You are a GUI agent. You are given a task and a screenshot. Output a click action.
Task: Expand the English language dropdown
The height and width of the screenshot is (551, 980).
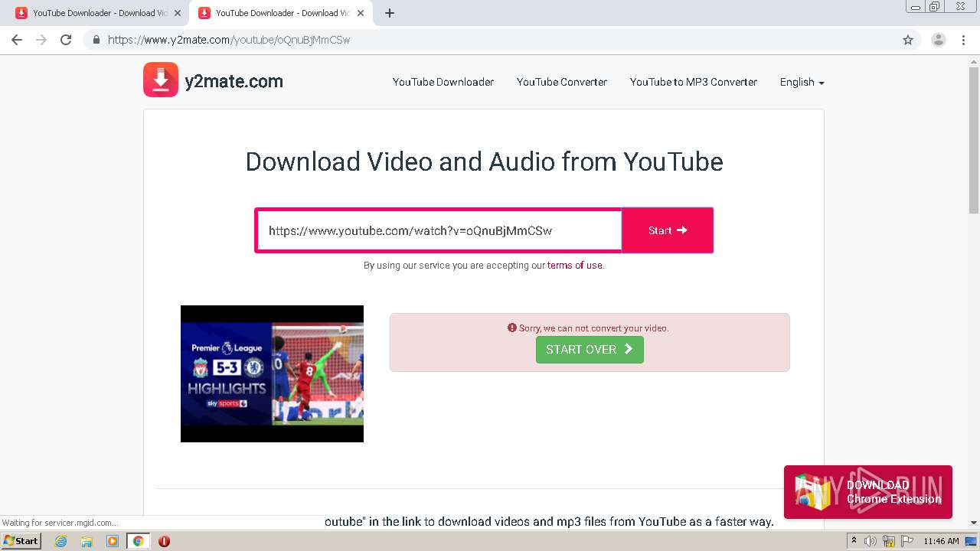802,82
